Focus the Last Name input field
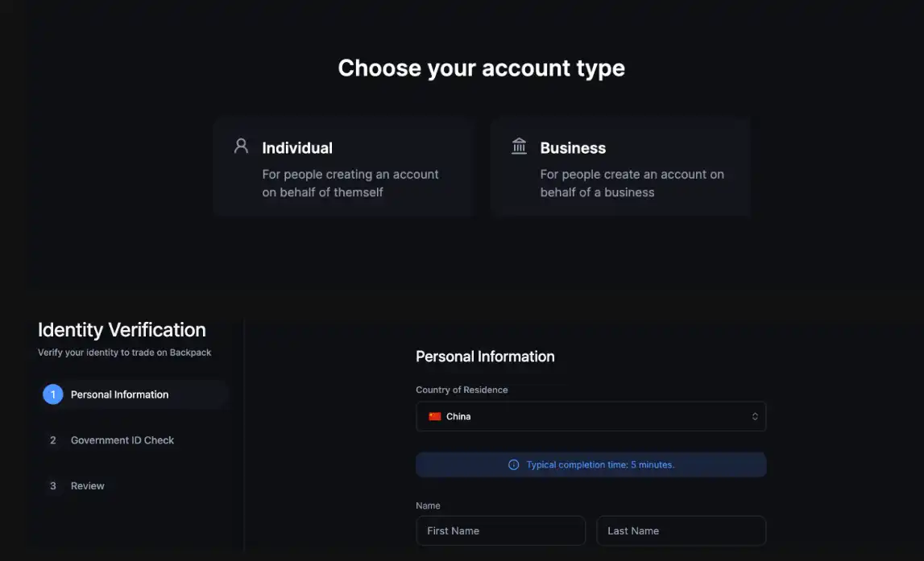 click(681, 531)
